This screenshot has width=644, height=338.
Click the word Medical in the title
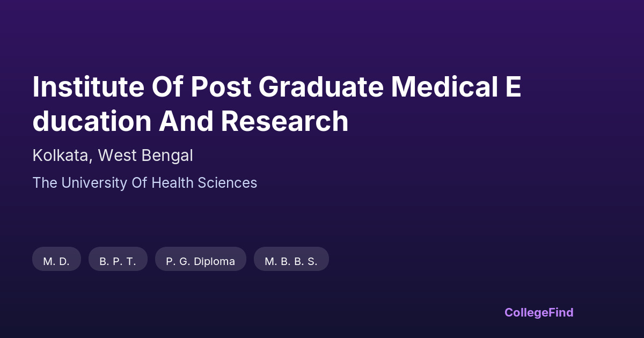tap(444, 87)
